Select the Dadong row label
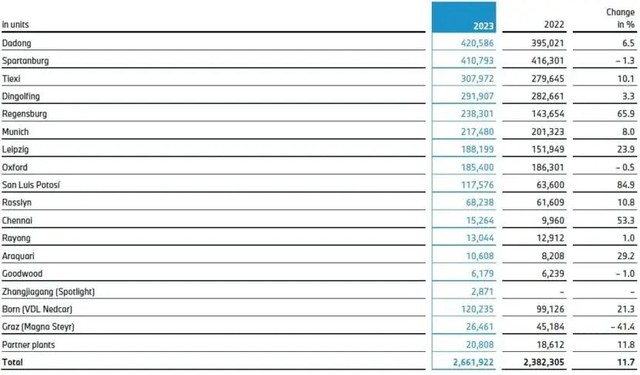 click(16, 43)
